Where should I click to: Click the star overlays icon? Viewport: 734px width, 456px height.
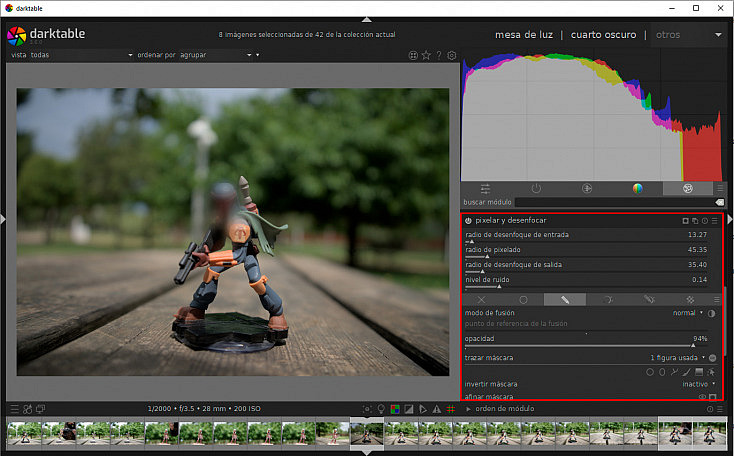coord(426,55)
